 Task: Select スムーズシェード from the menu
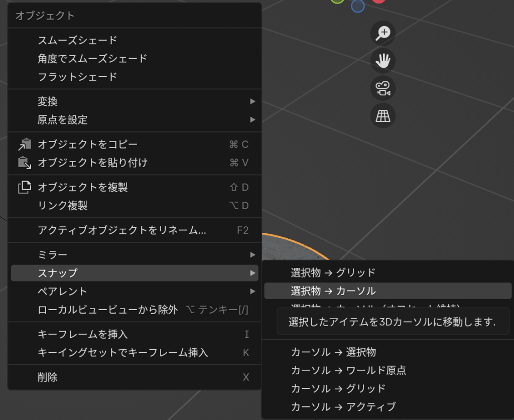77,40
